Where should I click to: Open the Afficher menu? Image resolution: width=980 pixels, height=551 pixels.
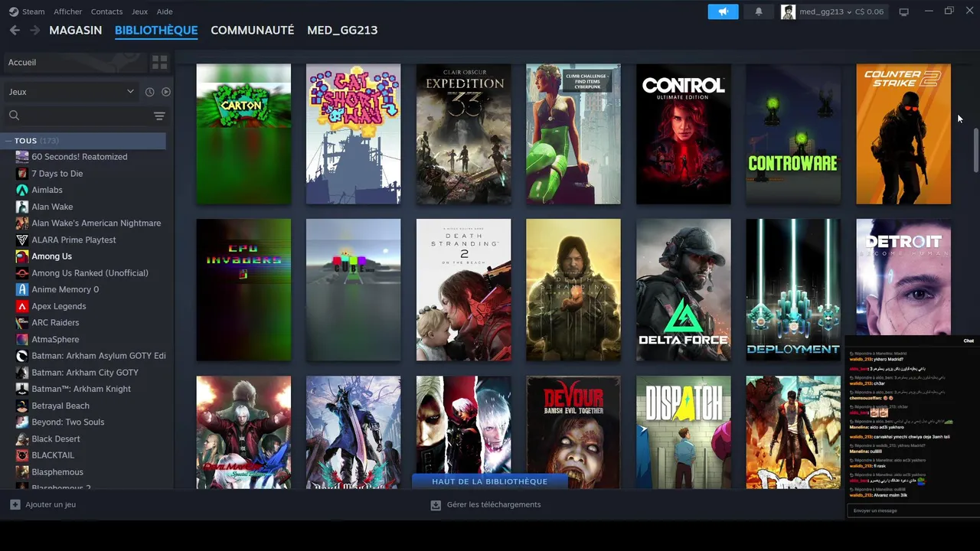(x=68, y=11)
